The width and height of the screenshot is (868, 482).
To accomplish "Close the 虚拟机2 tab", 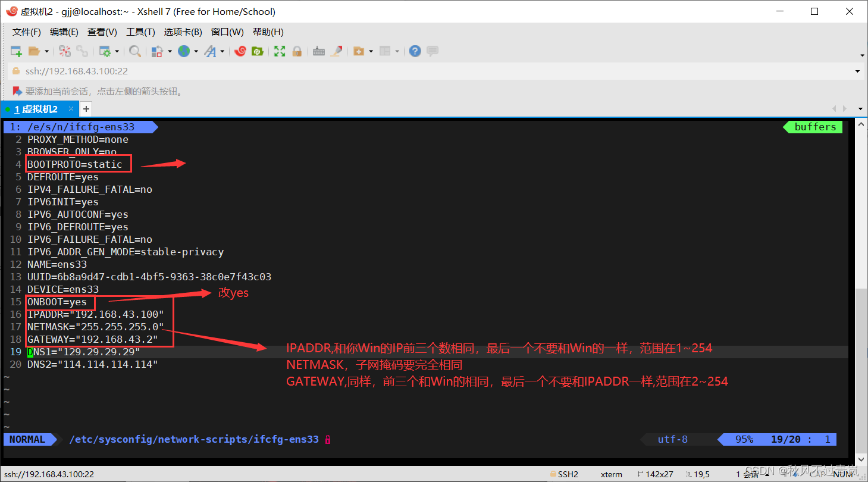I will point(71,109).
